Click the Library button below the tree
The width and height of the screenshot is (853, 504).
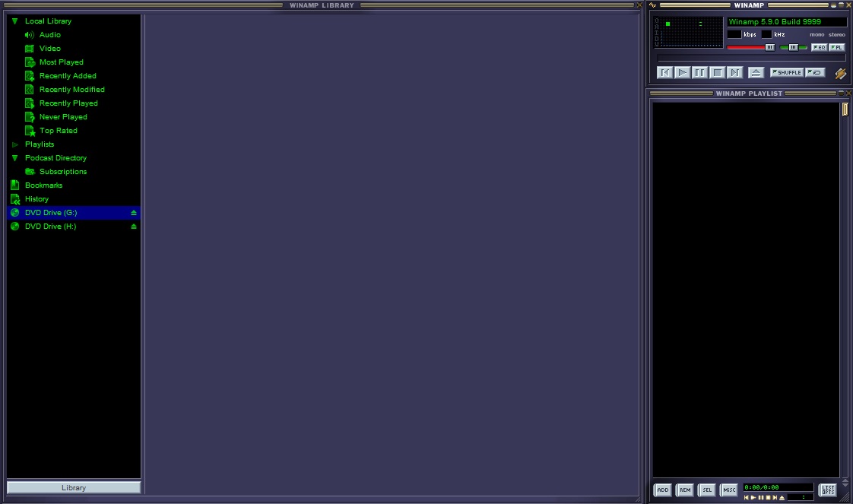[x=74, y=488]
